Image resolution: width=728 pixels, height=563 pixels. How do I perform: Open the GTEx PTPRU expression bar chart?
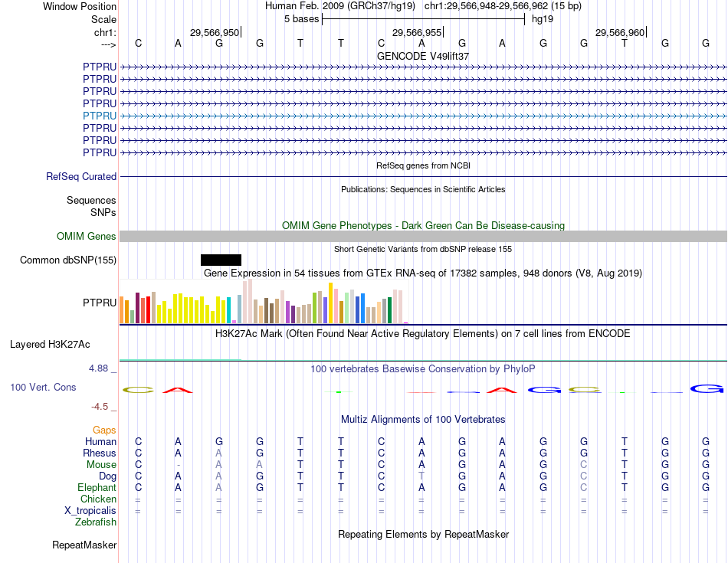[x=264, y=301]
